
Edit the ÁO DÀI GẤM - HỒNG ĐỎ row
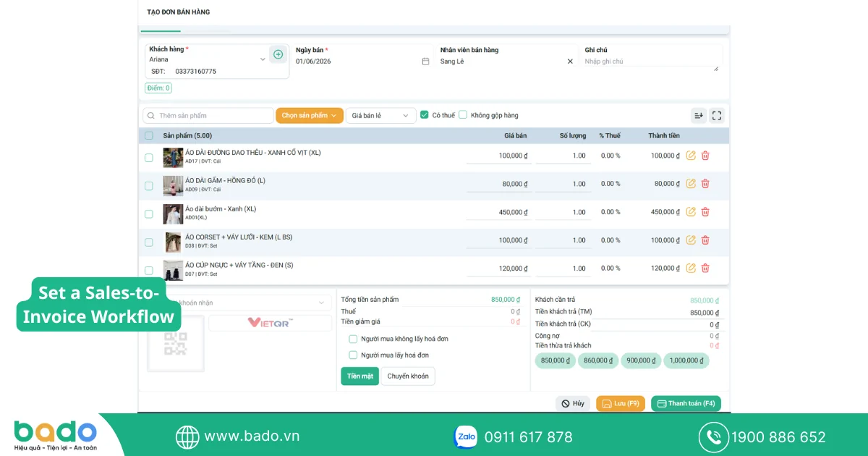point(691,184)
